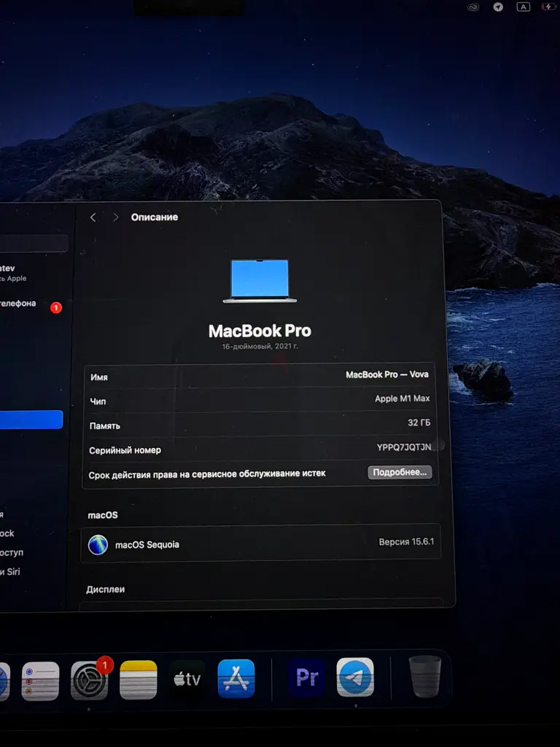Screen dimensions: 560x747
Task: Select the highlighted blue sidebar item
Action: [31, 419]
